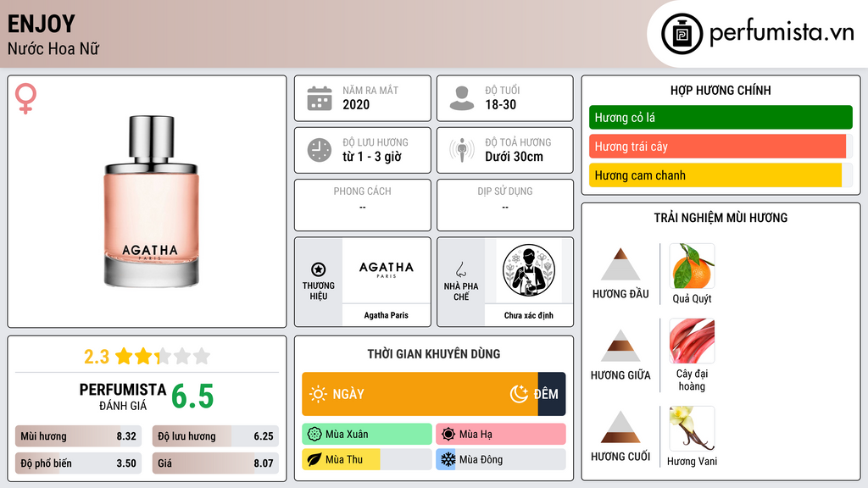Click the Hương đầu pyramid icon
The width and height of the screenshot is (868, 488).
[620, 264]
